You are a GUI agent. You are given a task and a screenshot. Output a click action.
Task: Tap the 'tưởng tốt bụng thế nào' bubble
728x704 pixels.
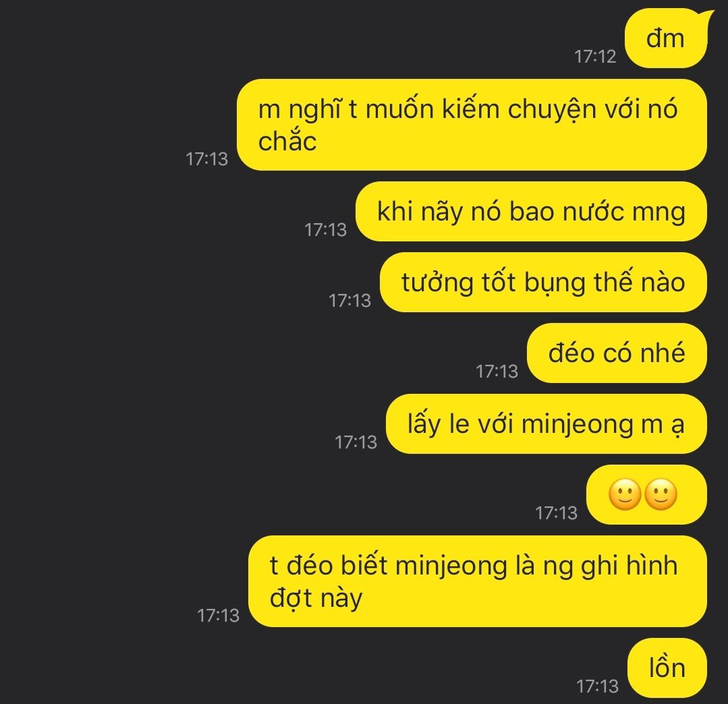[x=543, y=282]
